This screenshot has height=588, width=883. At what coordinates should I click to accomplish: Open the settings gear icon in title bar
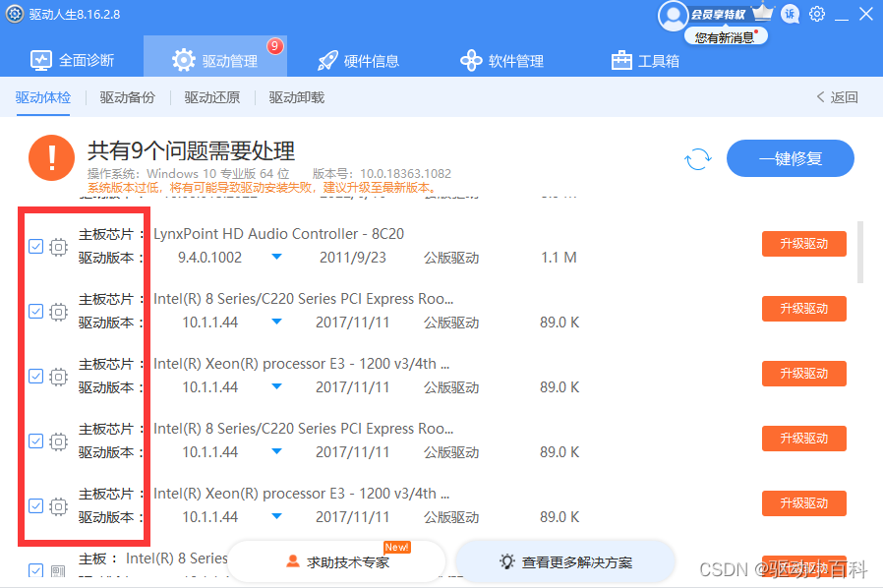tap(817, 14)
